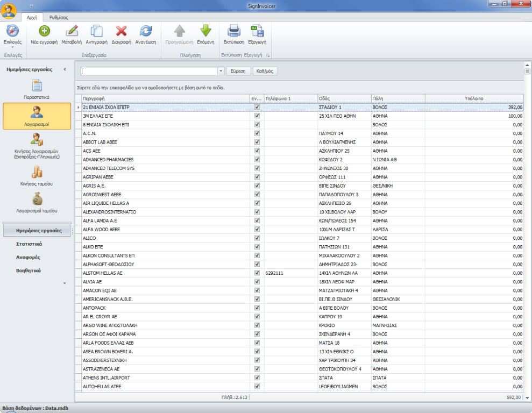
Task: Open Λογαριασμοί ταμείου money bag icon
Action: [x=37, y=198]
